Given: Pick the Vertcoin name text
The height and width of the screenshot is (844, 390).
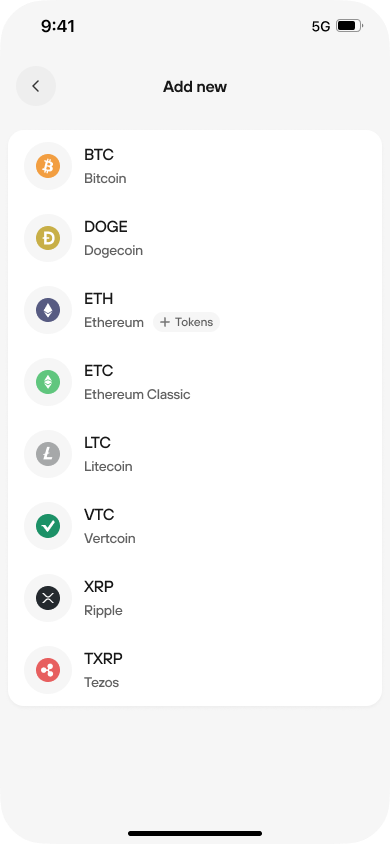Looking at the screenshot, I should (x=110, y=539).
